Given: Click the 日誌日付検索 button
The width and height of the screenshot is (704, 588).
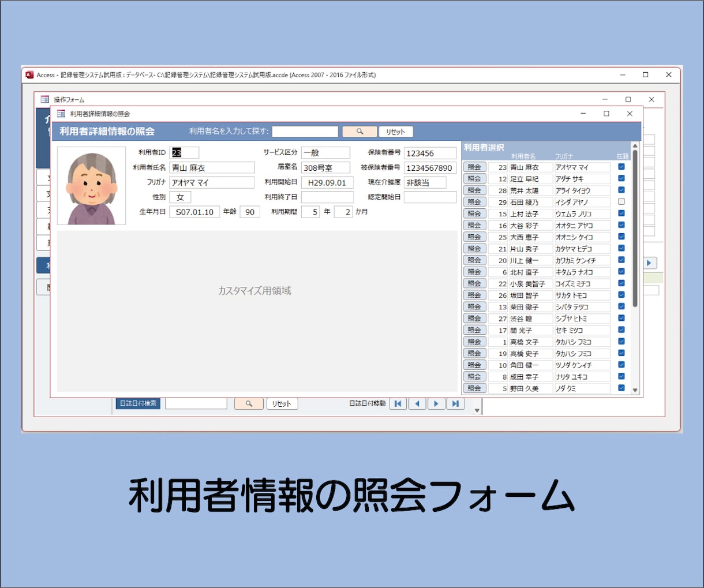Looking at the screenshot, I should [138, 403].
